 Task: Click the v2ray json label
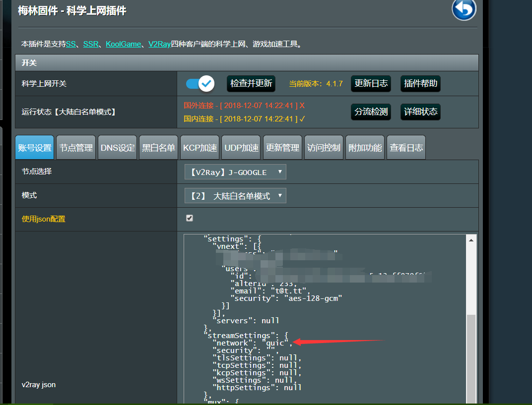(x=39, y=385)
